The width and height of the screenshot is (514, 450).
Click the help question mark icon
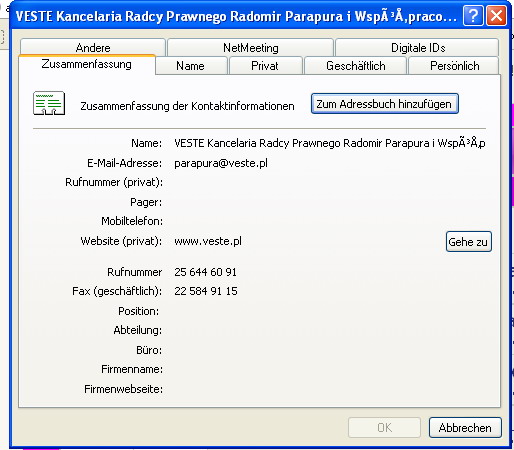click(x=473, y=16)
